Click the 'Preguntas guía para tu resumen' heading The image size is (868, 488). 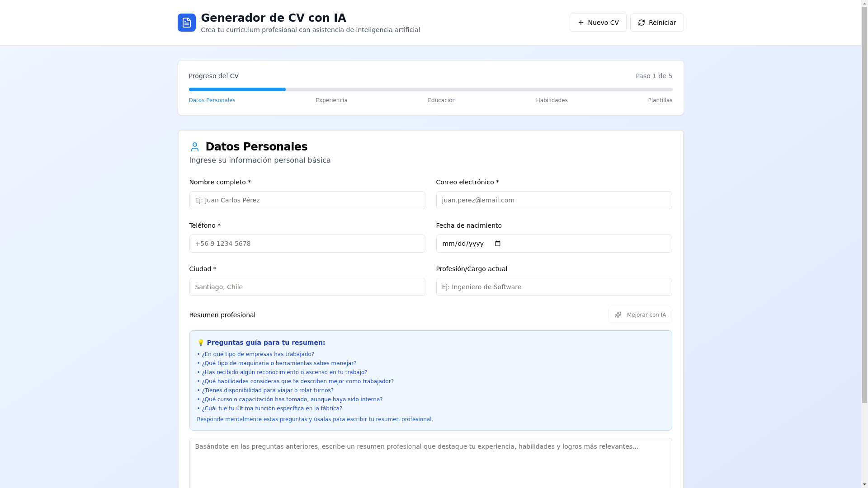266,343
